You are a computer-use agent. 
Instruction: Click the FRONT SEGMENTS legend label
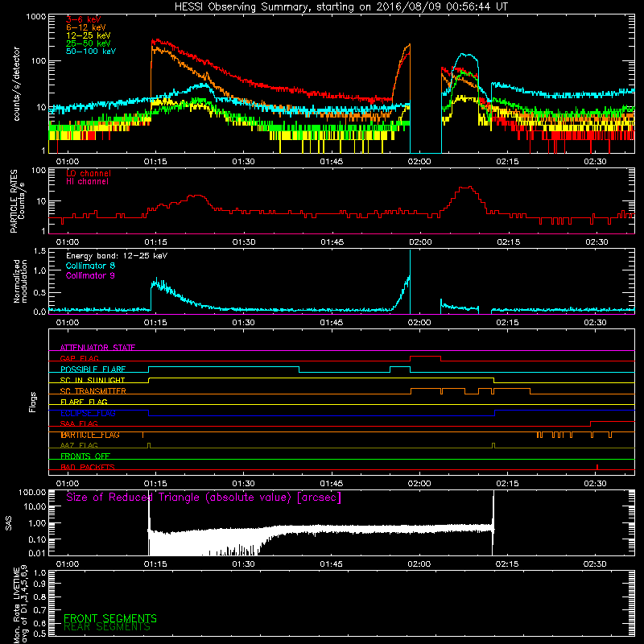point(110,618)
